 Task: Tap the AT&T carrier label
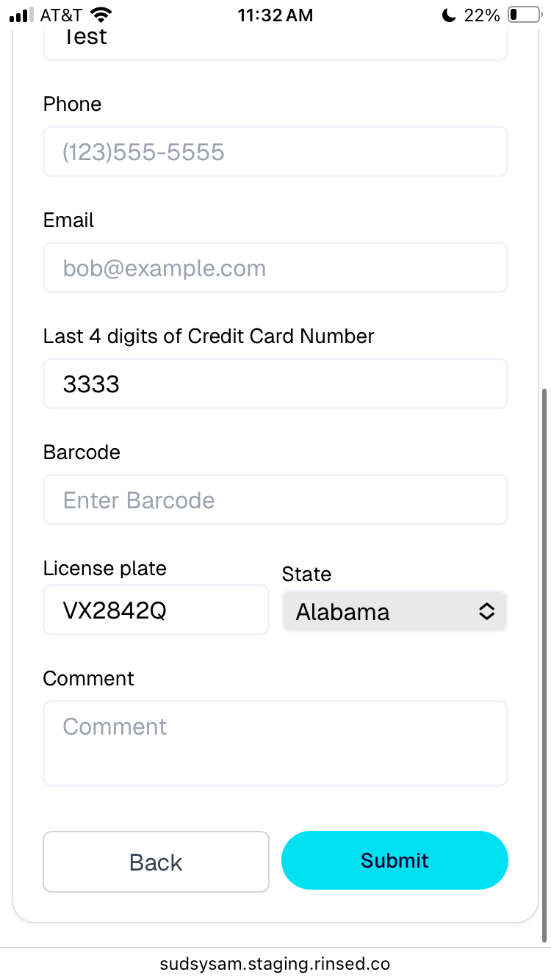61,15
